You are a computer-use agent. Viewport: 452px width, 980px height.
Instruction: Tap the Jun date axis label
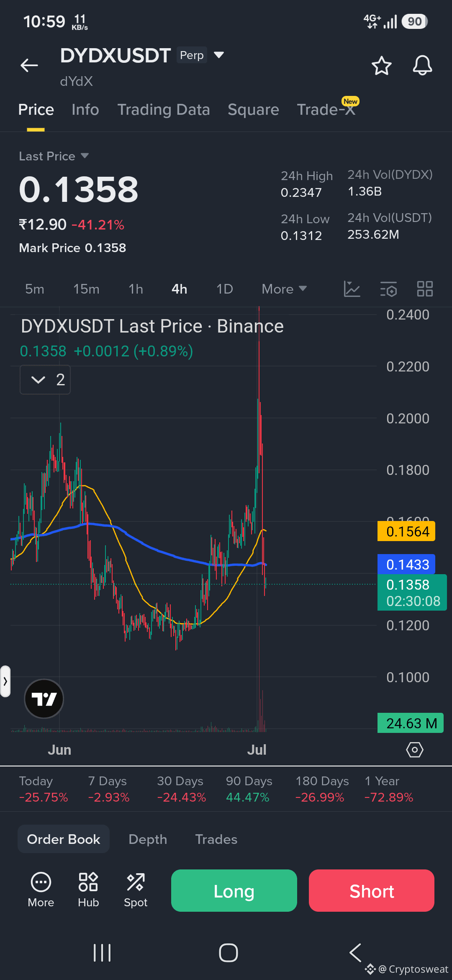(x=59, y=750)
